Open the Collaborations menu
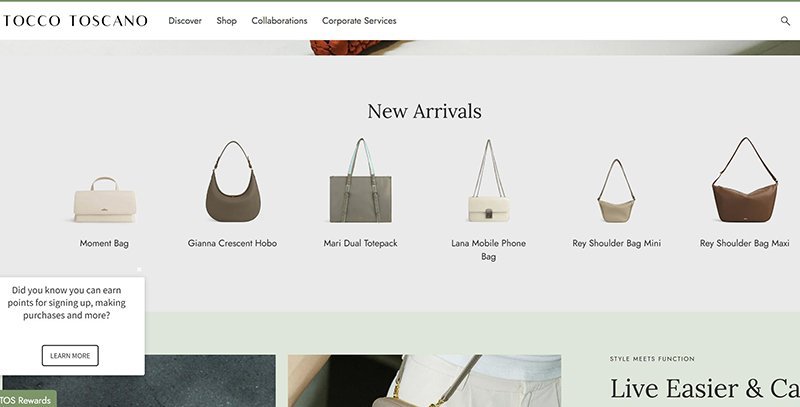 279,21
